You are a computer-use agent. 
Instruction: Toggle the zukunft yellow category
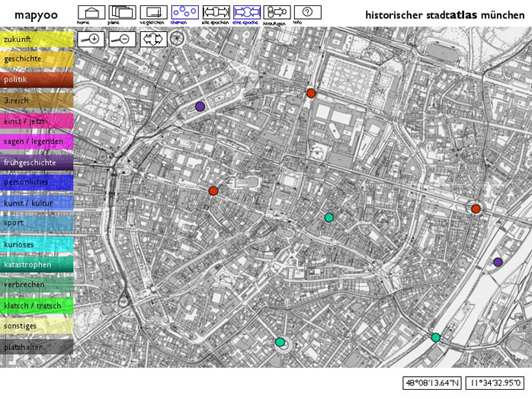[37, 39]
